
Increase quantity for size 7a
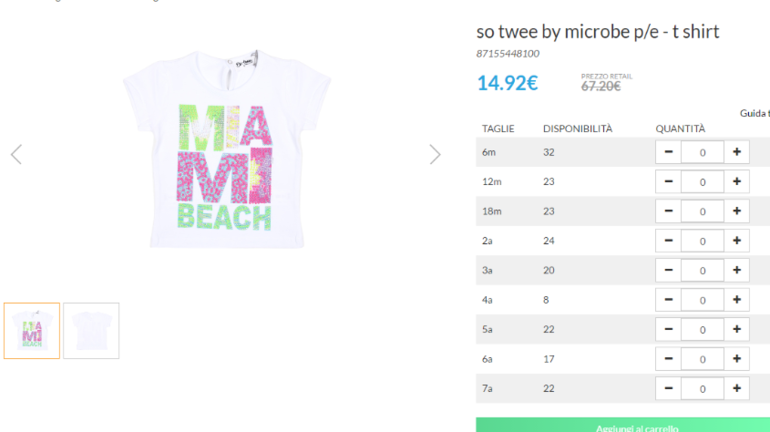coord(736,388)
